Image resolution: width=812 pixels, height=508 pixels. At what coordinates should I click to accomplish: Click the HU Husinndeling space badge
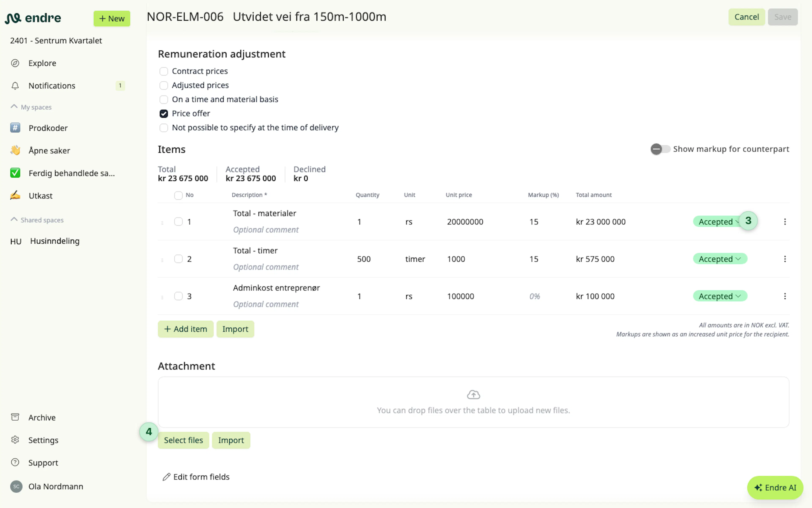(16, 241)
